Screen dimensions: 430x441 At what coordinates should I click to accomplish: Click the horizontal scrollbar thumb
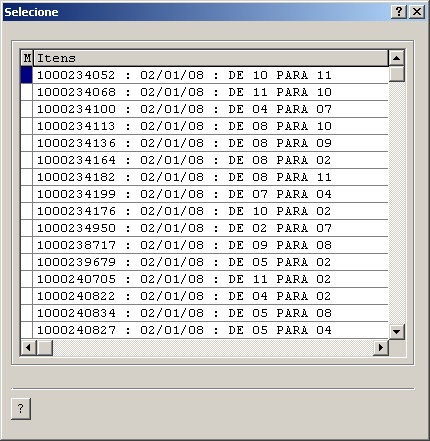tap(44, 348)
